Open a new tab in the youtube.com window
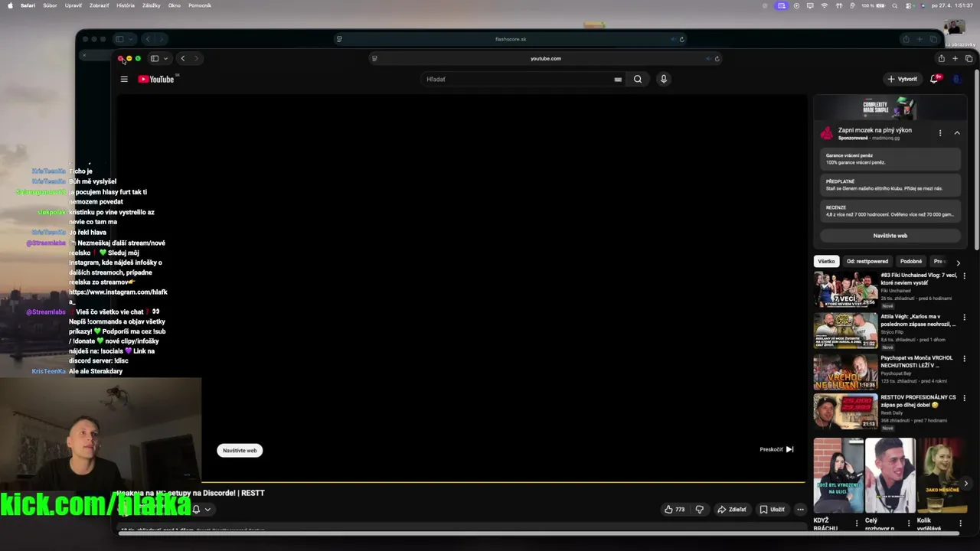 [955, 58]
